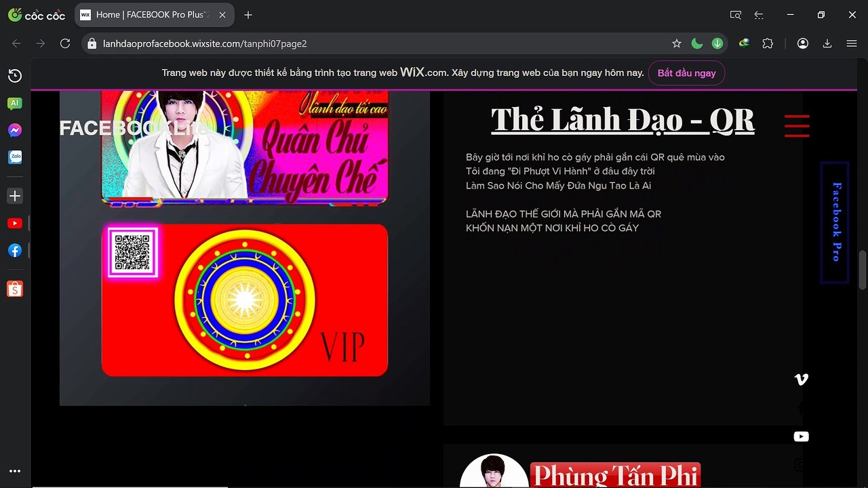Click the text 'KHỐN NẠN MỘT NƠI KHỈ HO CÒ GÁY'
This screenshot has width=868, height=488.
(x=552, y=228)
